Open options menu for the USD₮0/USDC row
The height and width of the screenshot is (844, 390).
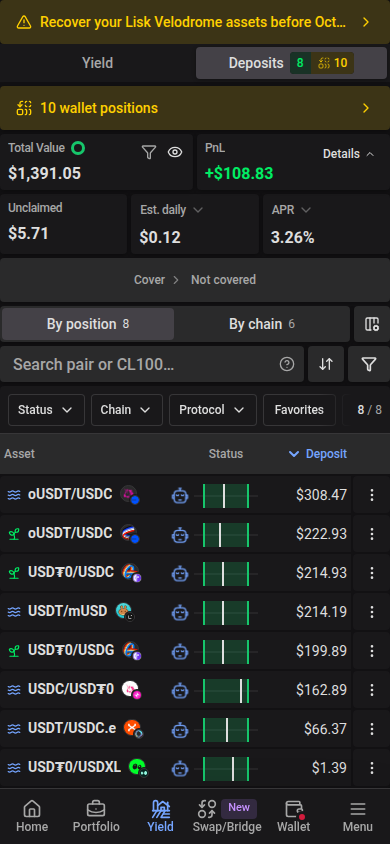[x=371, y=573]
